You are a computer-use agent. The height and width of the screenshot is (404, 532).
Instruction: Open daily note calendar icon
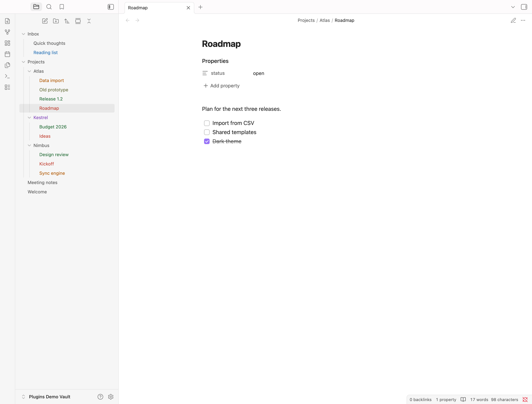7,54
